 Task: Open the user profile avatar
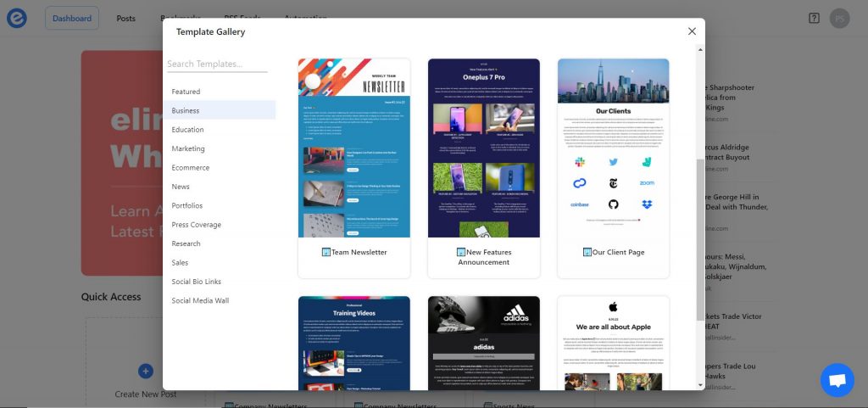[839, 19]
